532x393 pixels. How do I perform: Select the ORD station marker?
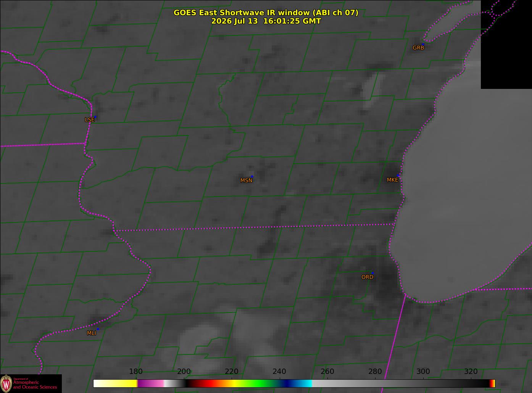pos(372,273)
